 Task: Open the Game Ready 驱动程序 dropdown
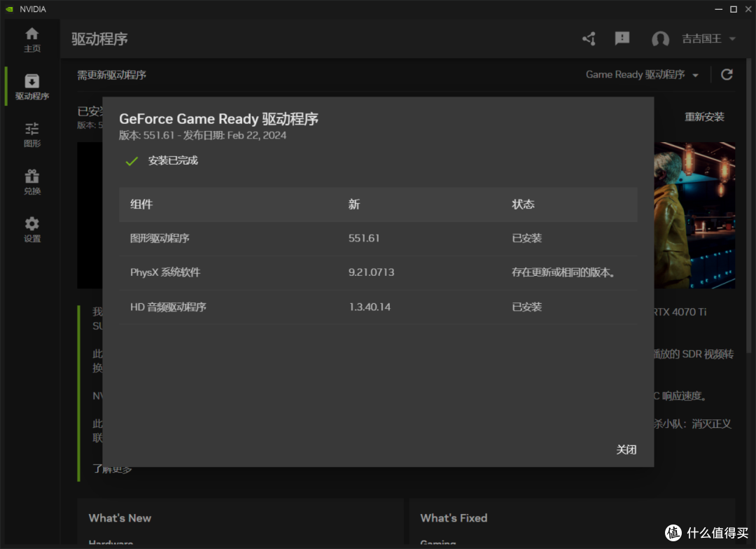(642, 75)
